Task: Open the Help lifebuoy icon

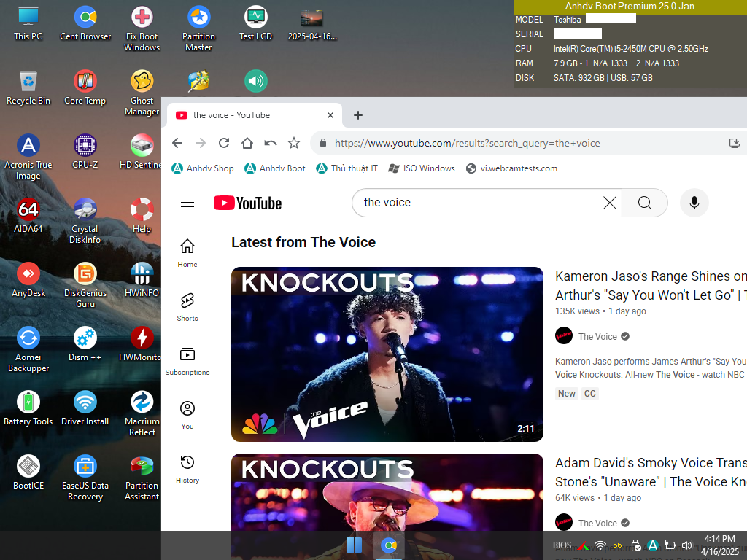Action: 142,216
